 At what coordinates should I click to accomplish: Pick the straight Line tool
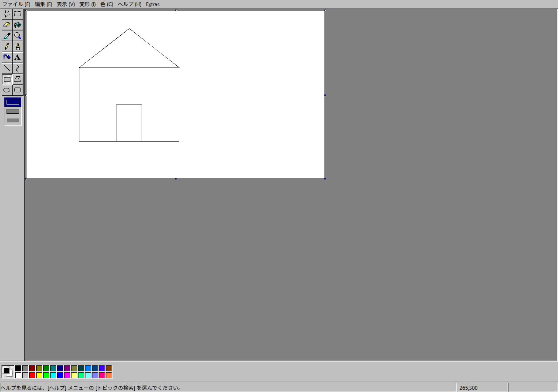7,68
